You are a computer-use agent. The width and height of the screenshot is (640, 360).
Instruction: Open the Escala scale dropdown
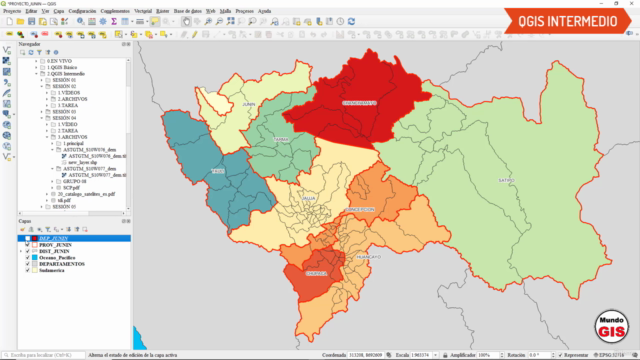436,355
